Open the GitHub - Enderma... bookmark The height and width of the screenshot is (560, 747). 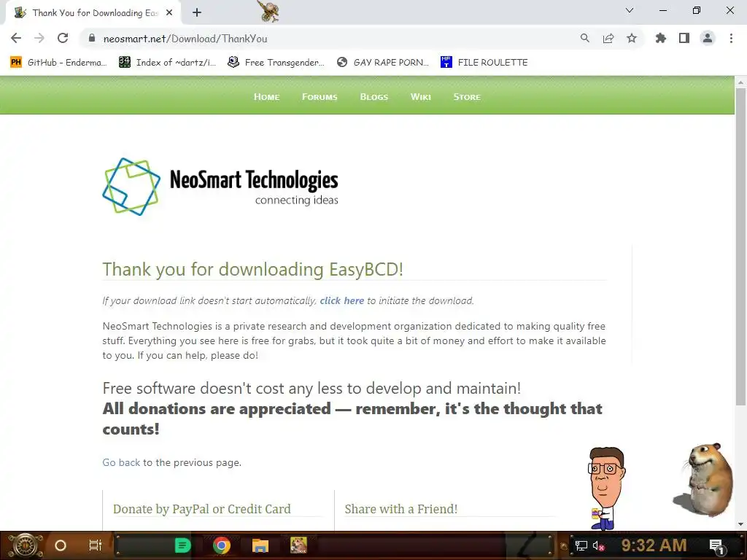point(58,63)
